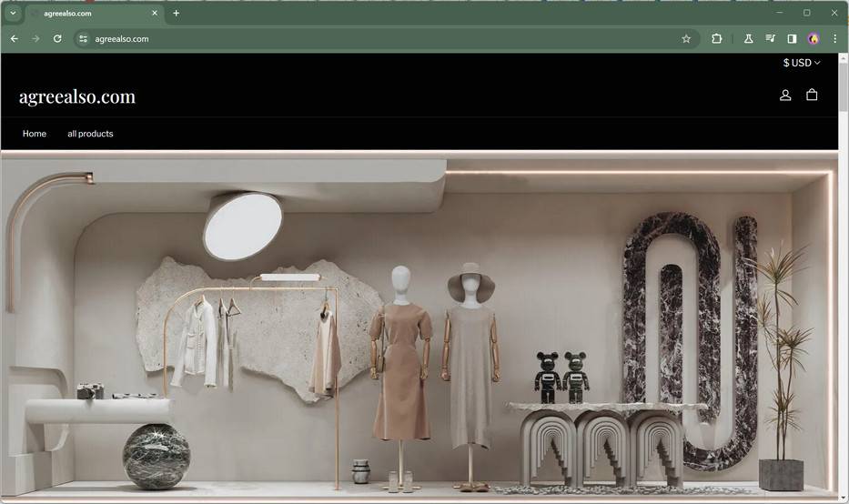Toggle the browser side panel
849x504 pixels.
[x=792, y=39]
